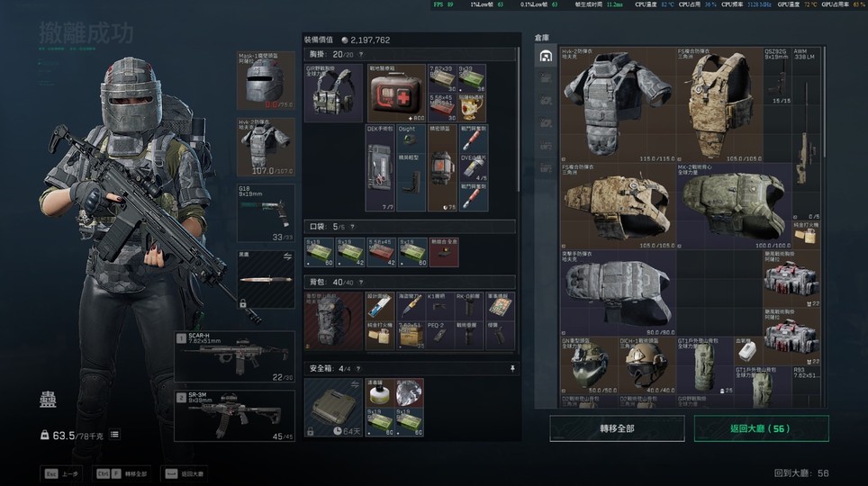Select the 7.62x39 ammo box

coord(442,78)
